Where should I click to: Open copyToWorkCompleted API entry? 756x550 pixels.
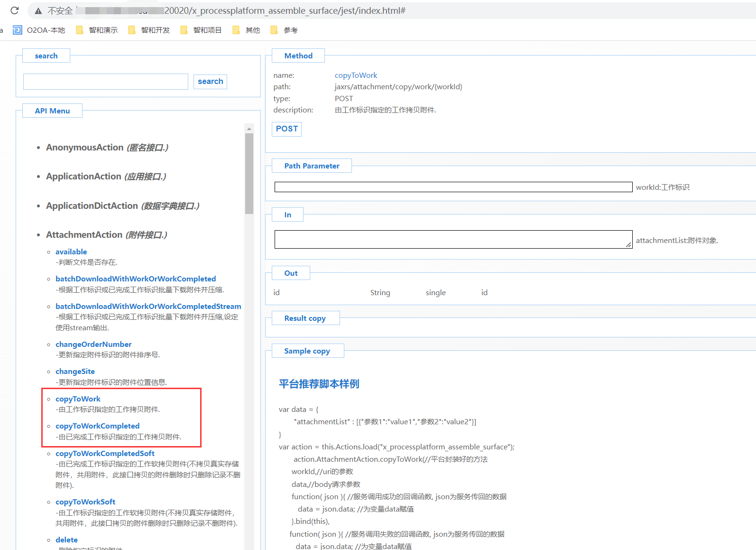(97, 426)
